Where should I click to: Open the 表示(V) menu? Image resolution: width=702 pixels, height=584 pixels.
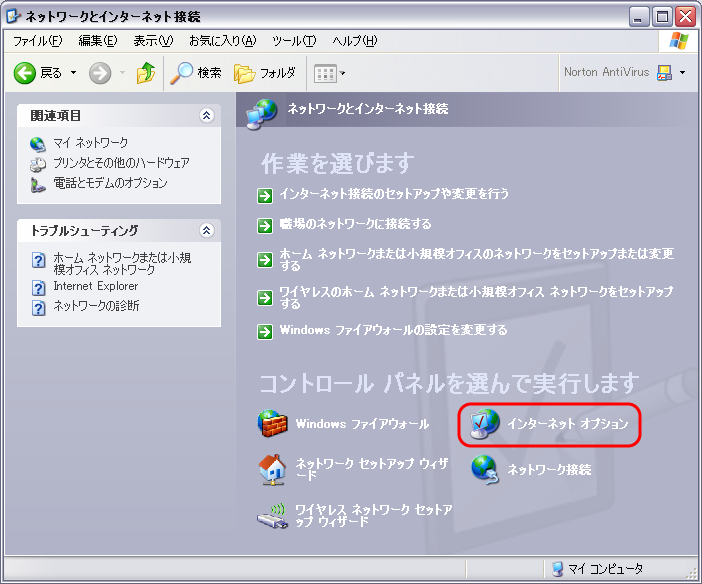[x=153, y=41]
